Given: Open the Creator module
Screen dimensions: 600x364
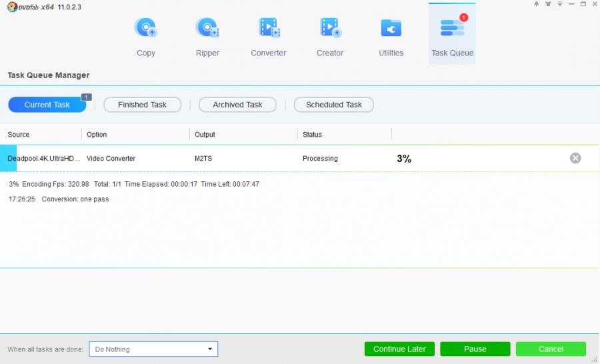Looking at the screenshot, I should tap(330, 37).
